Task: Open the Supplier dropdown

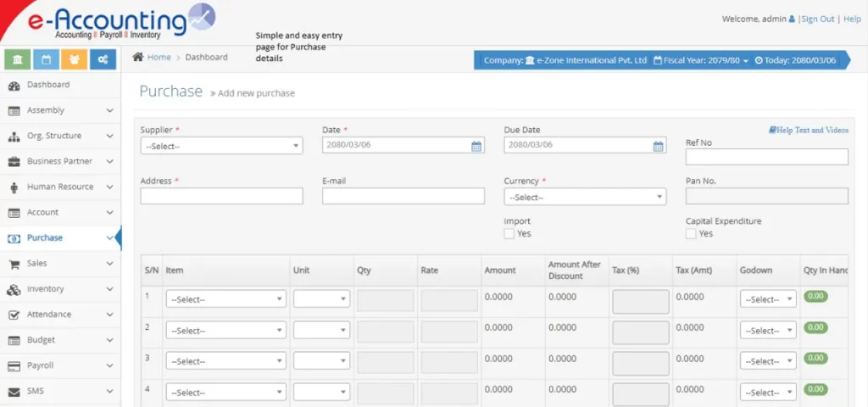Action: 221,146
